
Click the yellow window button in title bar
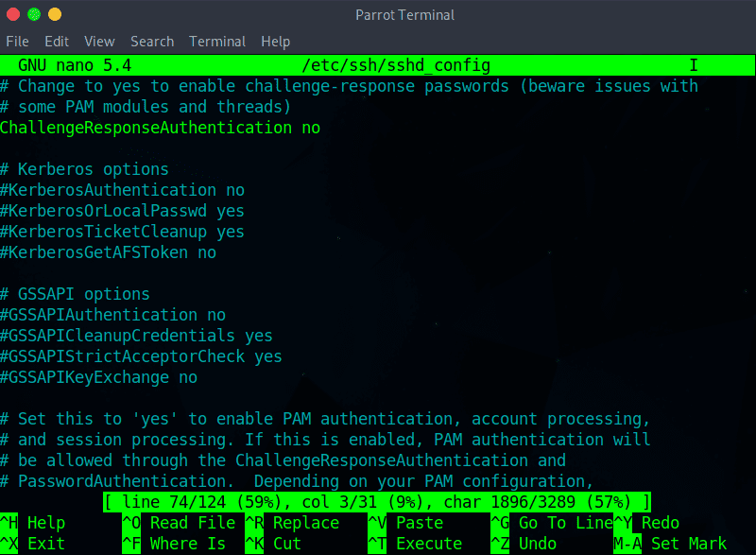coord(54,14)
